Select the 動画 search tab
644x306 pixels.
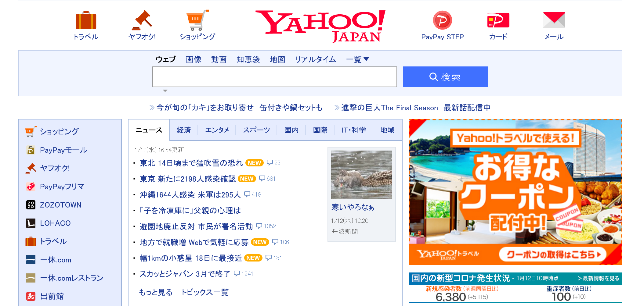(x=219, y=59)
